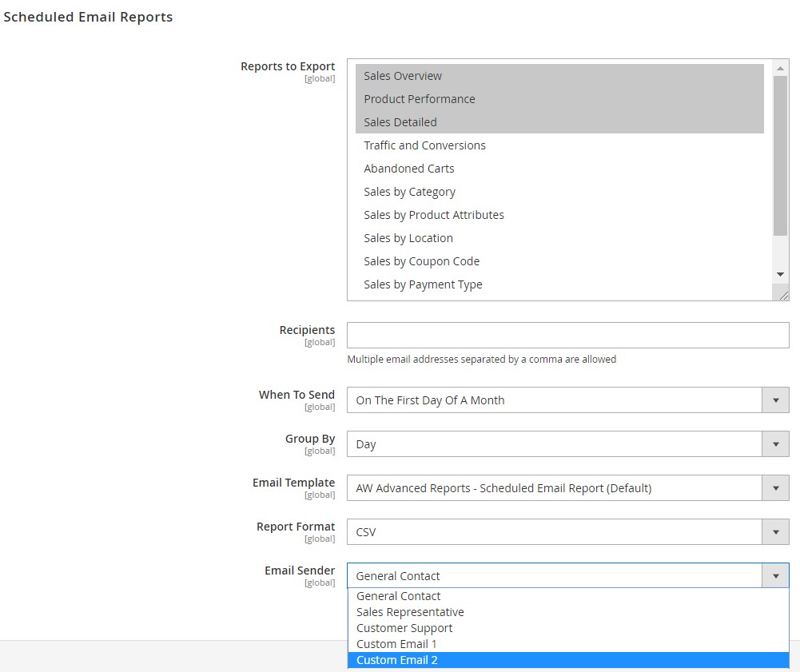Select Product Performance report option
The height and width of the screenshot is (672, 800).
coord(419,99)
